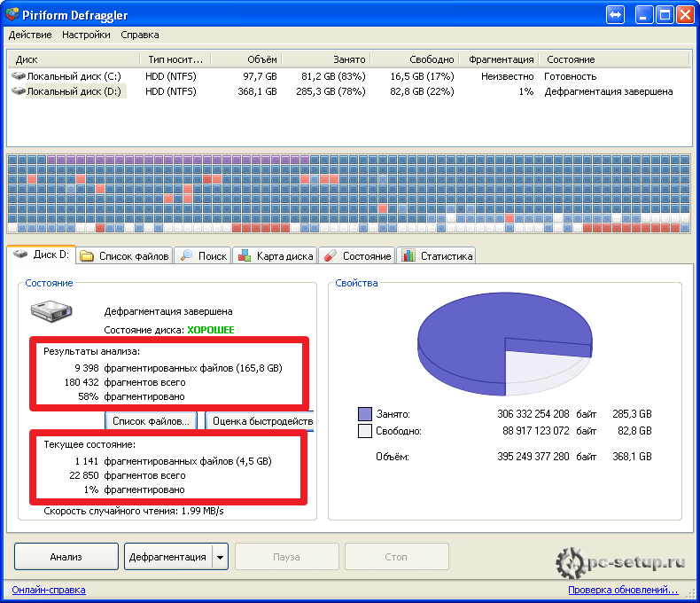
Task: Click the magnifier icon on Поиск tab
Action: pos(186,255)
